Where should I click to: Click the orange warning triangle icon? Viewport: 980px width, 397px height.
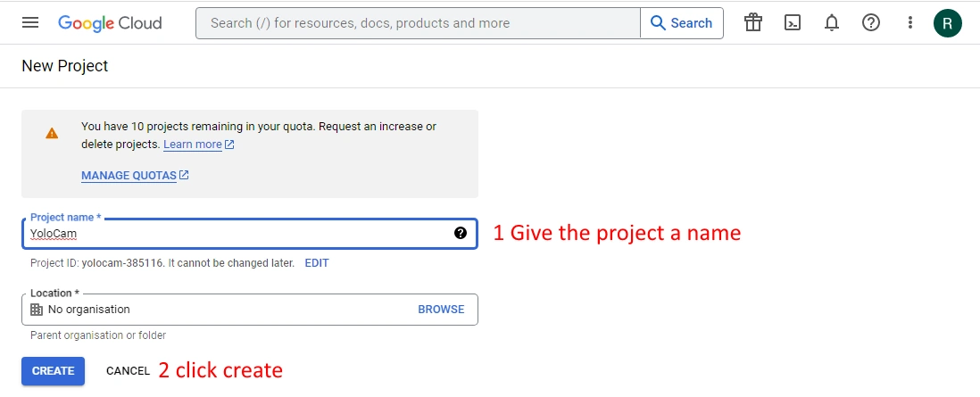(x=52, y=133)
